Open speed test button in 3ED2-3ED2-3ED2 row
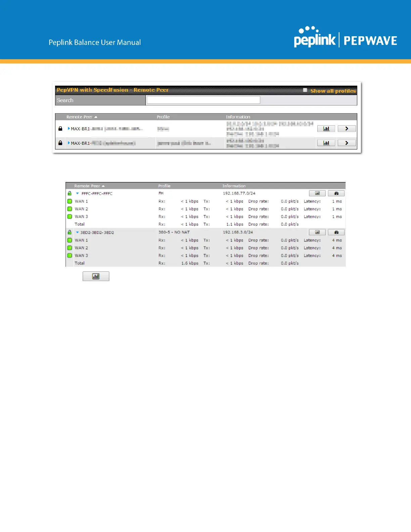Viewport: 411px width, 532px height. coord(336,232)
